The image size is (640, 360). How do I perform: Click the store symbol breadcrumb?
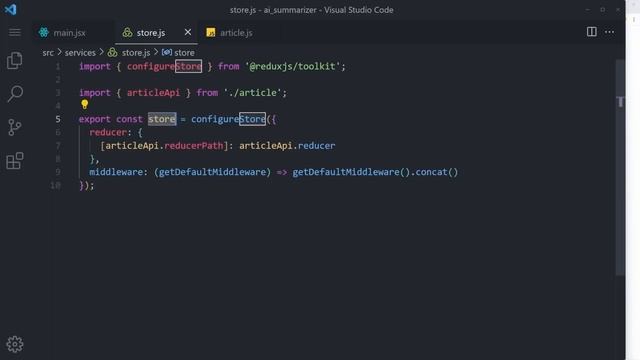tap(184, 53)
